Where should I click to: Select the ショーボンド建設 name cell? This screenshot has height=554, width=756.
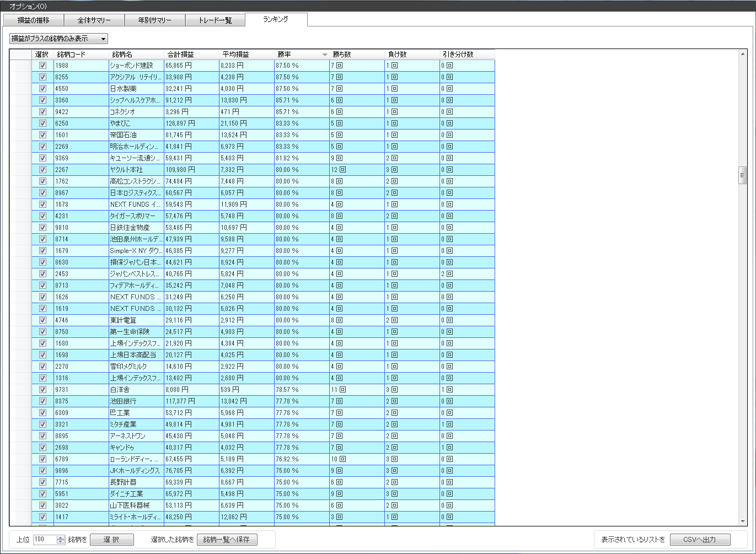pyautogui.click(x=136, y=66)
